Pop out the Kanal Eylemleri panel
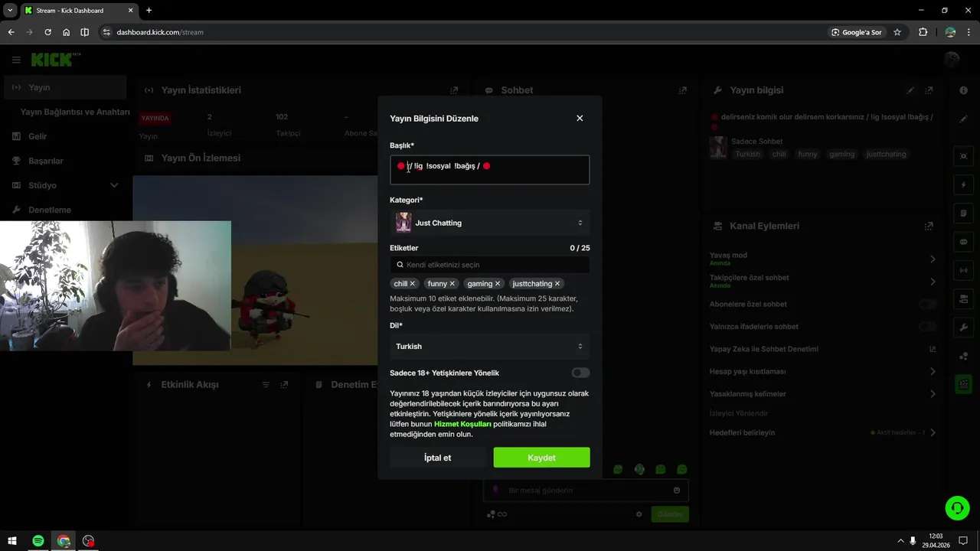The image size is (980, 551). tap(929, 227)
